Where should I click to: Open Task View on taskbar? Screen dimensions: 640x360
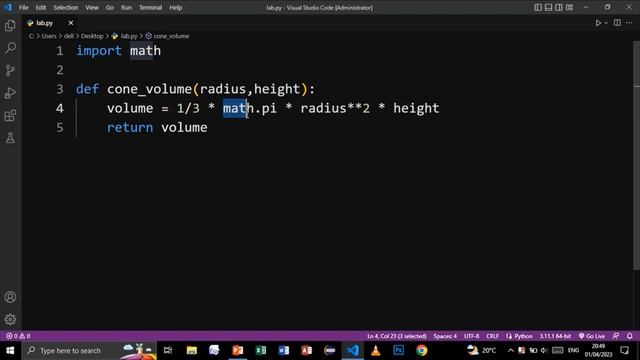tap(168, 351)
